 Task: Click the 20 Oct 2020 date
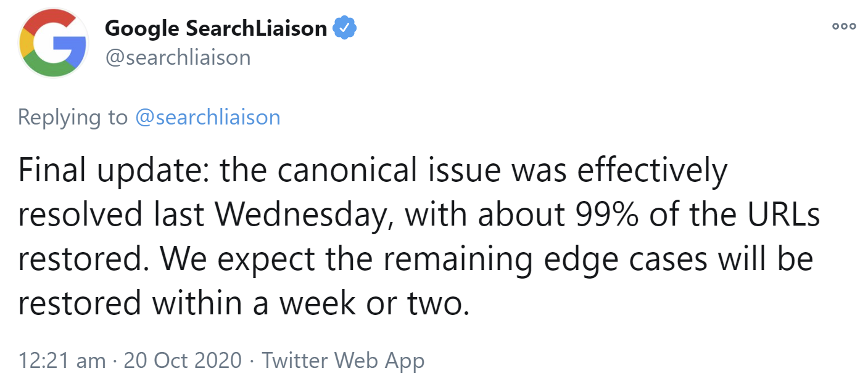pos(183,361)
